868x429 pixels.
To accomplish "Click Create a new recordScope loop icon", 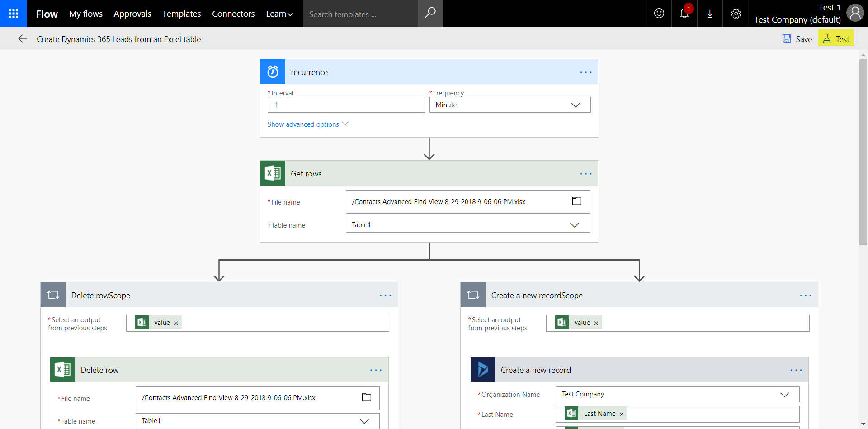I will pos(473,295).
